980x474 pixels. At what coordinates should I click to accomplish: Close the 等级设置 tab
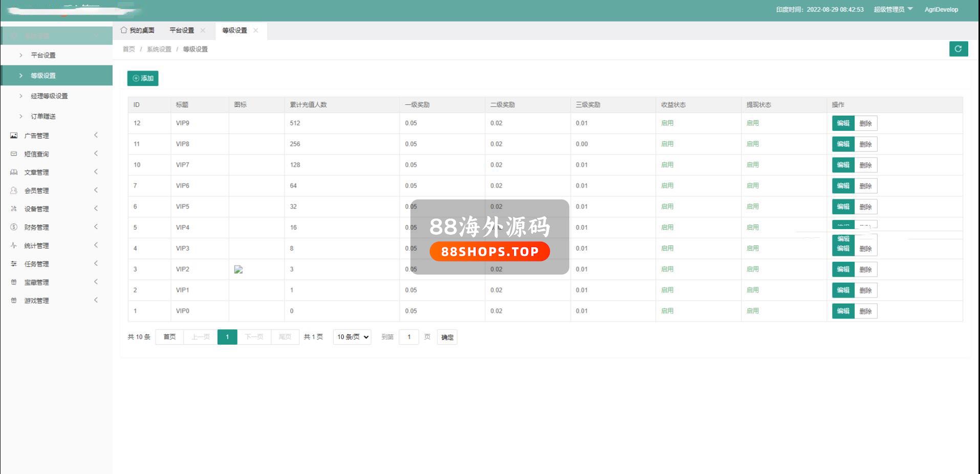click(x=256, y=30)
